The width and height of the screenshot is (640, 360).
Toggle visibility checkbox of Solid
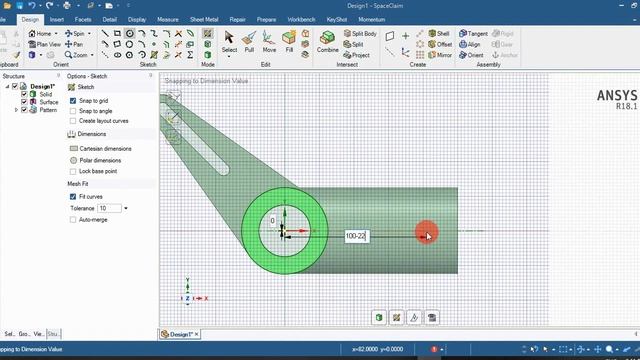click(24, 94)
